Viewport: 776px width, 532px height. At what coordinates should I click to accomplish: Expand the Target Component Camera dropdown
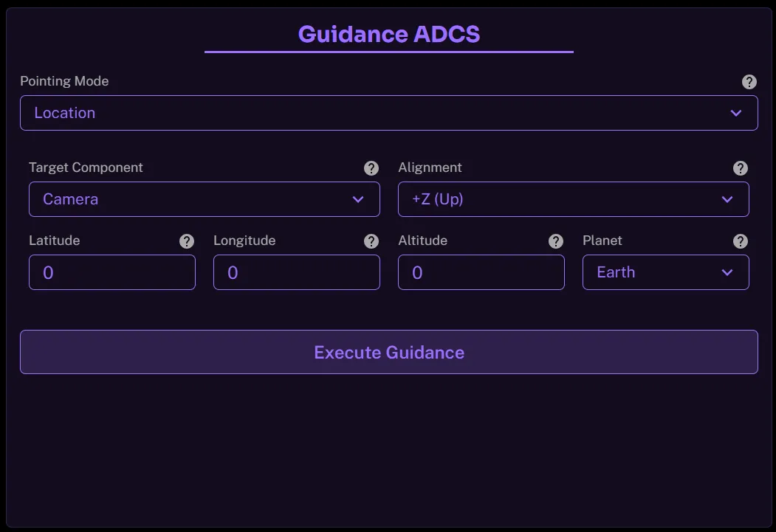pyautogui.click(x=204, y=199)
